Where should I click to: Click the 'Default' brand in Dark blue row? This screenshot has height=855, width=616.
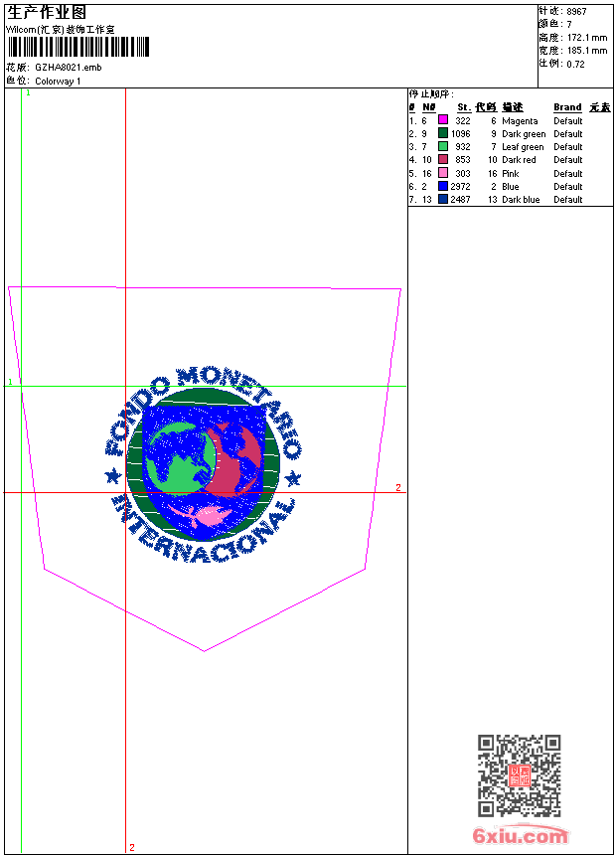pos(567,200)
